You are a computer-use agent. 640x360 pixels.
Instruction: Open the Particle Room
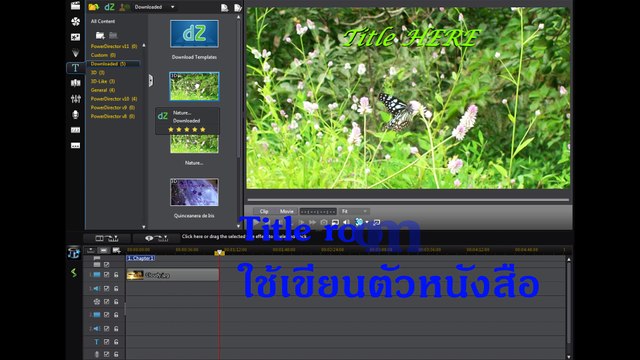coord(76,53)
